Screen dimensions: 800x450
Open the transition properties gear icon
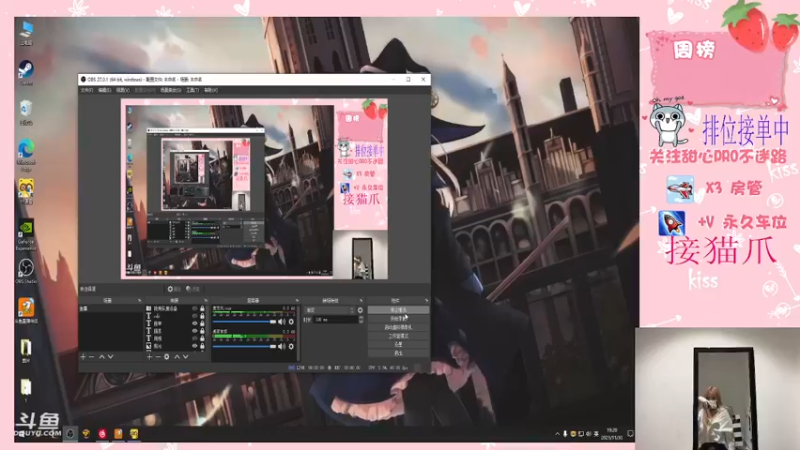coord(360,310)
